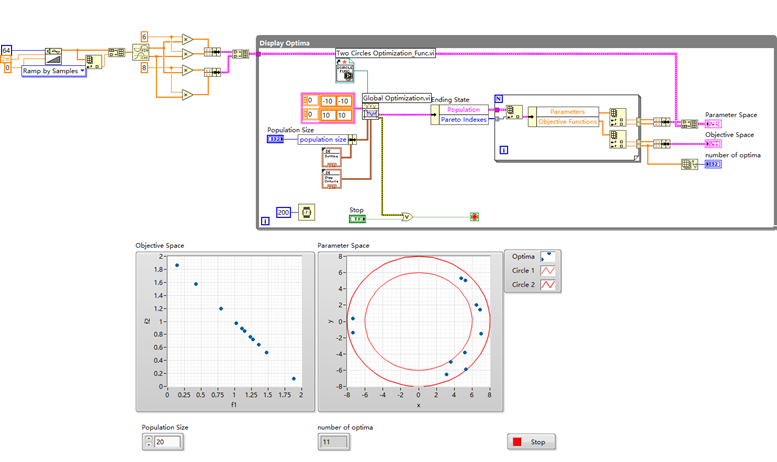Select the Parameter Space indicator terminal
The height and width of the screenshot is (462, 777).
(x=713, y=124)
